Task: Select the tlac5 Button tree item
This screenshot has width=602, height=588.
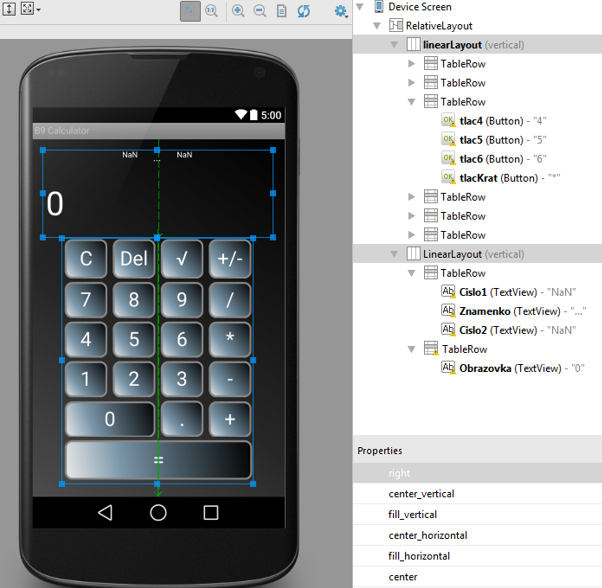Action: point(503,140)
